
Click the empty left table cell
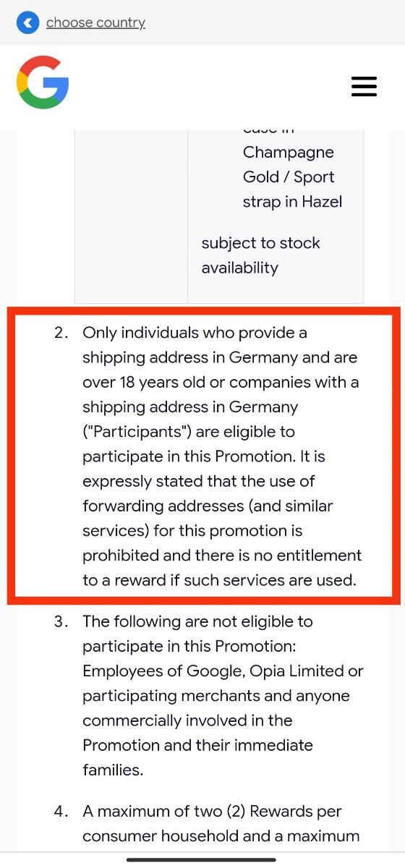[x=131, y=216]
